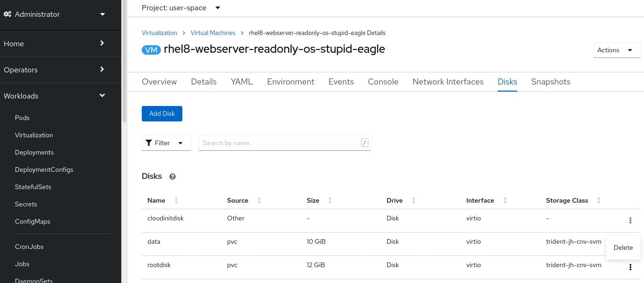Viewport: 644px width, 283px height.
Task: Open the Network Interfaces tab
Action: (x=448, y=82)
